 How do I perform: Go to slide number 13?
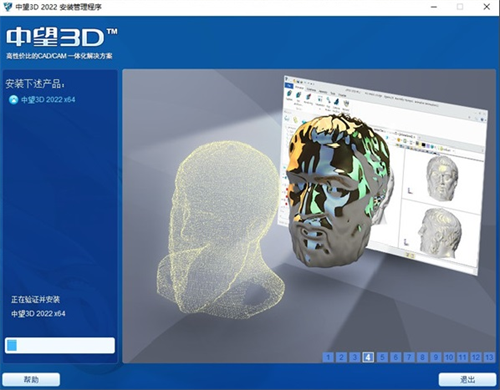point(489,357)
